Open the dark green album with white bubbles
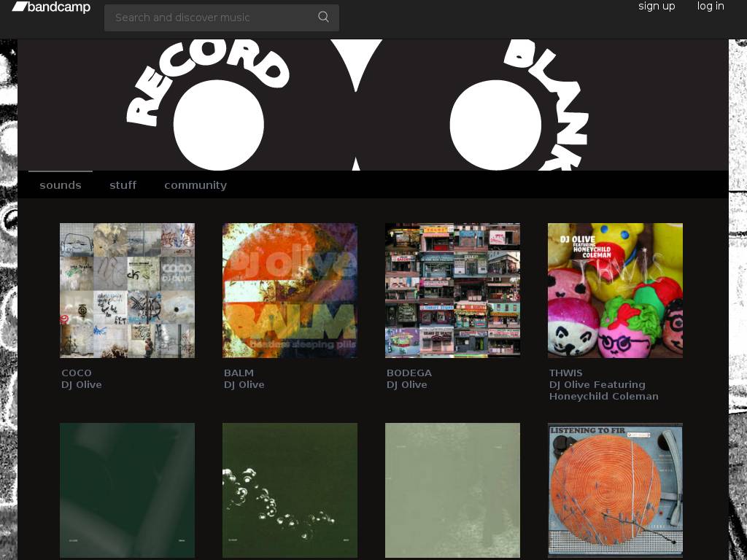The height and width of the screenshot is (560, 747). tap(290, 490)
